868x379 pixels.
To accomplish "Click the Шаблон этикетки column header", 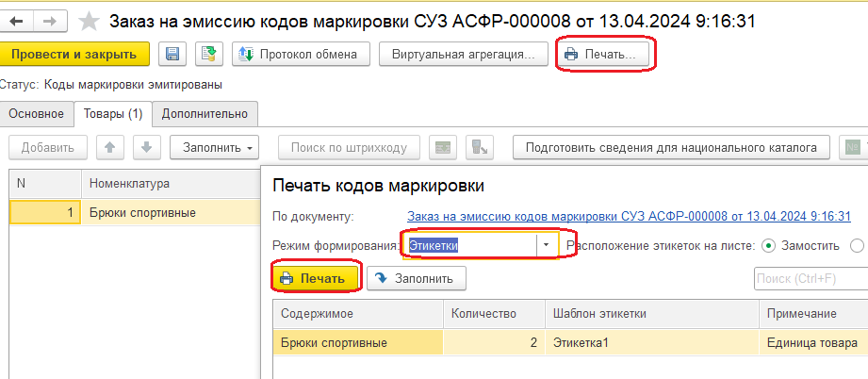I will (652, 314).
